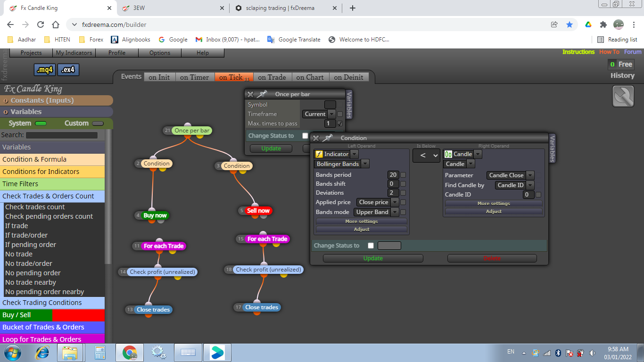Image resolution: width=644 pixels, height=362 pixels.
Task: Open Windows calculator from taskbar
Action: coord(99,353)
